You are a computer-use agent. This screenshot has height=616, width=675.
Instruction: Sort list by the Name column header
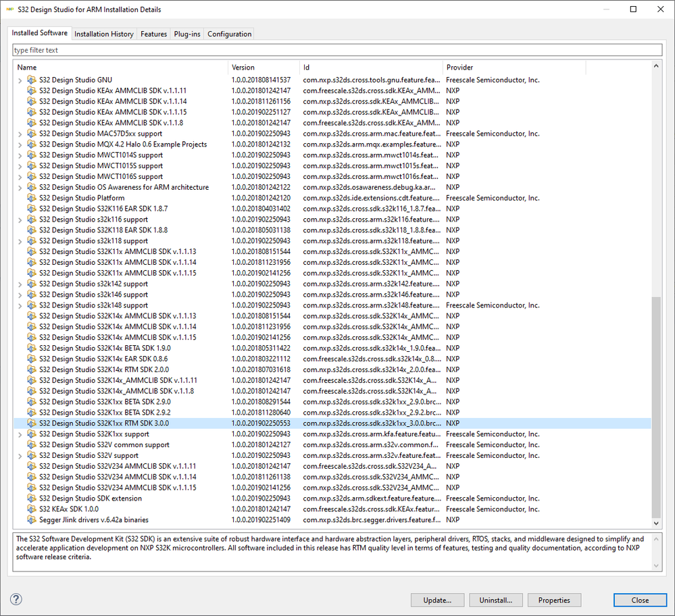click(x=120, y=68)
